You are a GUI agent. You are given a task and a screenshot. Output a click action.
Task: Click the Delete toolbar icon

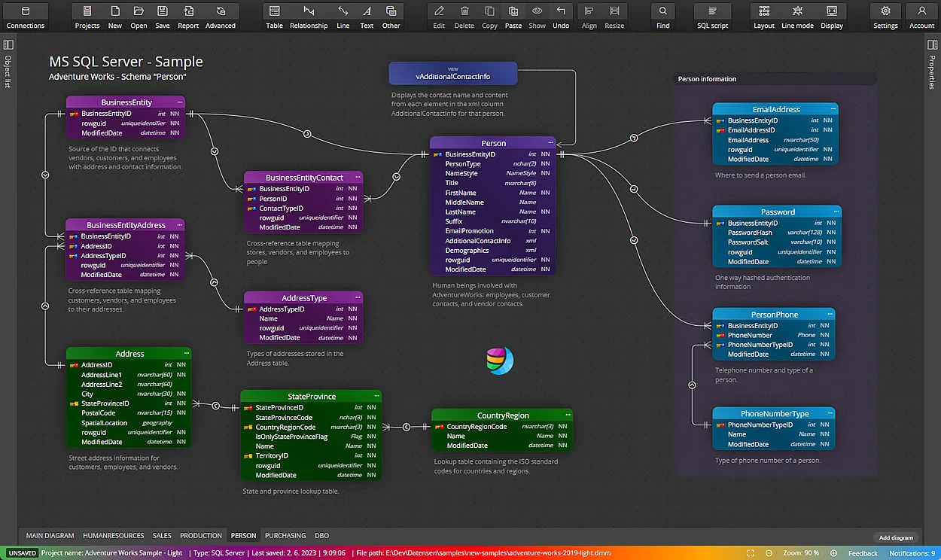click(464, 17)
